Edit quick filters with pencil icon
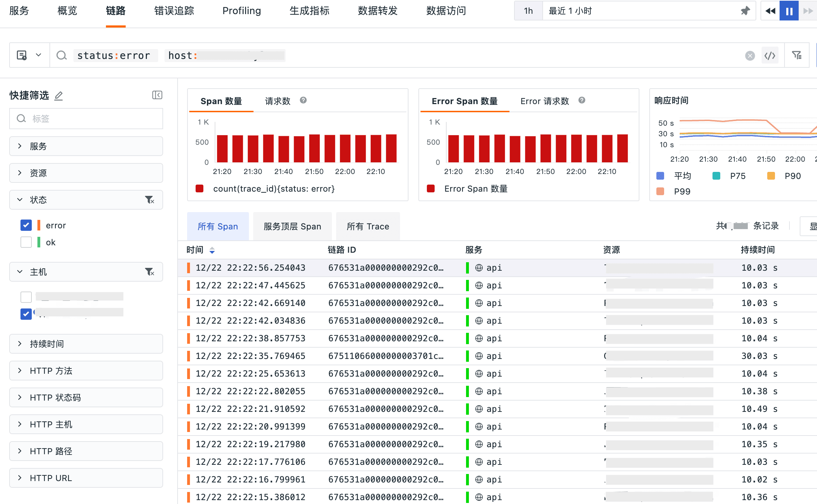This screenshot has height=504, width=817. (59, 96)
